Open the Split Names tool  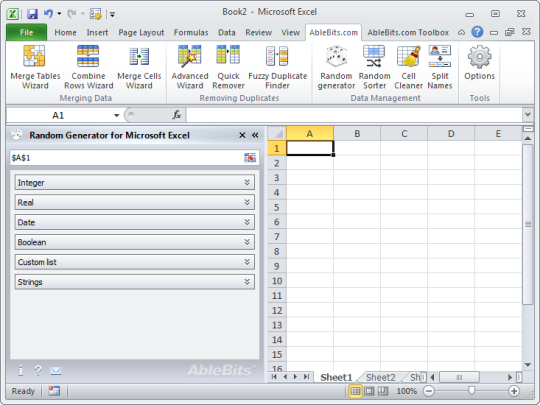tap(440, 68)
